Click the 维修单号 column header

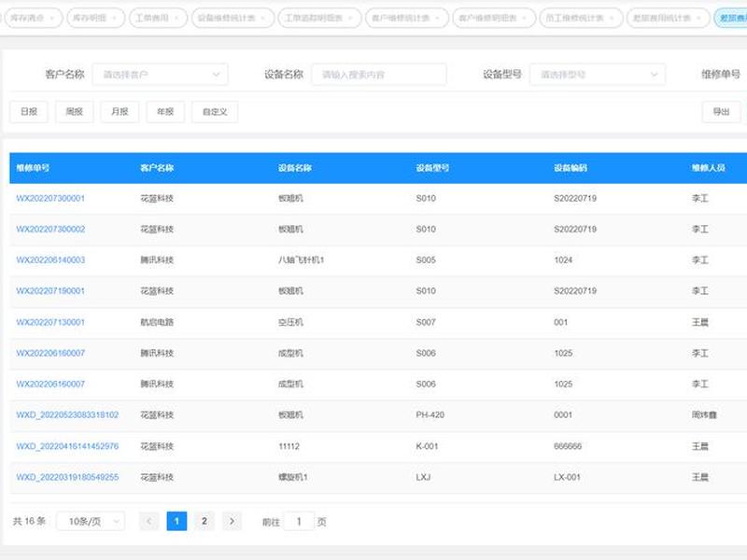pos(33,168)
